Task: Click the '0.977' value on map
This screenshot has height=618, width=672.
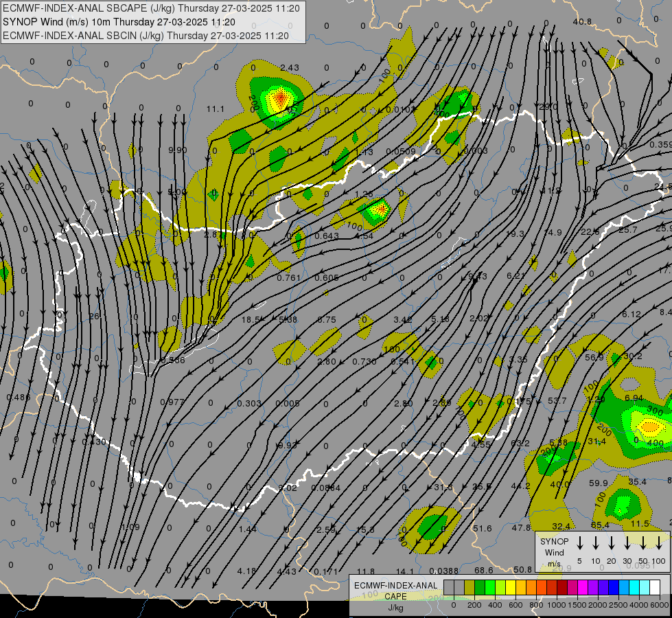Action: tap(172, 402)
